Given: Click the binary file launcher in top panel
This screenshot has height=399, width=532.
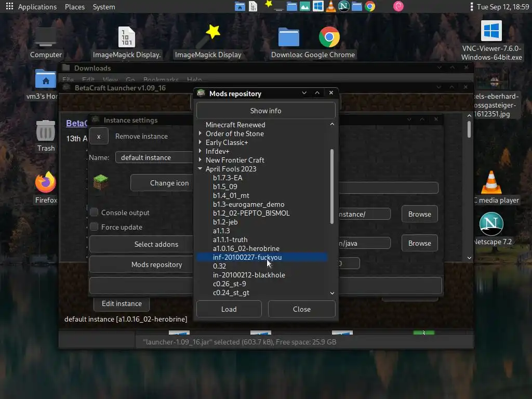Looking at the screenshot, I should pyautogui.click(x=253, y=6).
